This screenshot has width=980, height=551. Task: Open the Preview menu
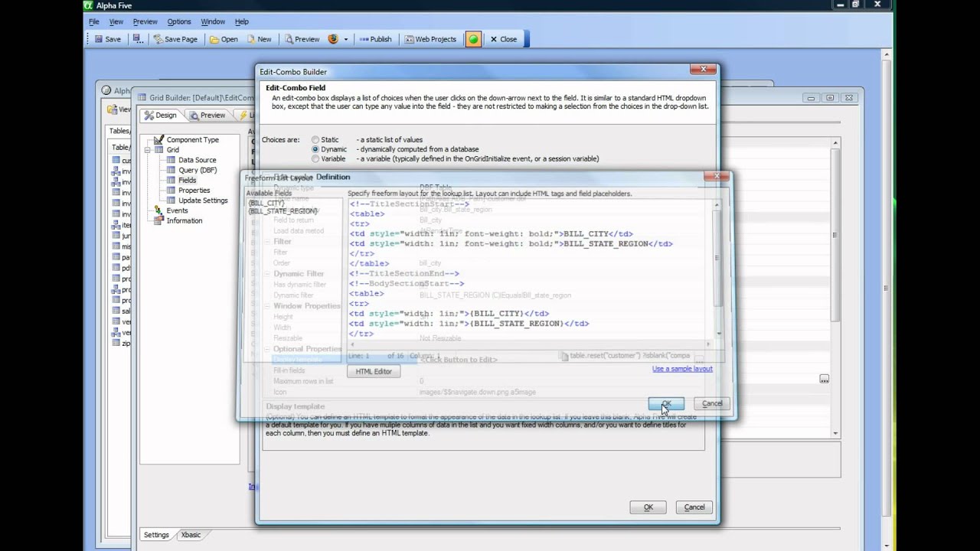click(145, 21)
